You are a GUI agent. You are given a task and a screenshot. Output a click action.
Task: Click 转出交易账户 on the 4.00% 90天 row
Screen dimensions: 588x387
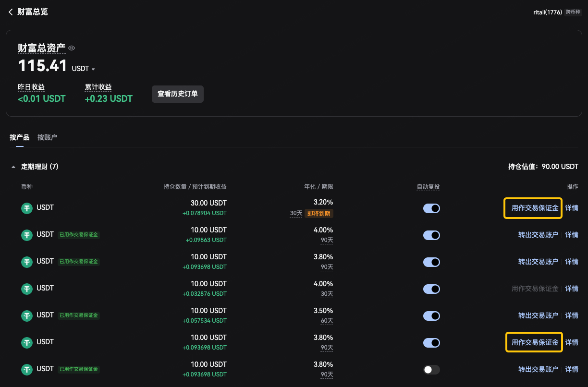point(538,235)
